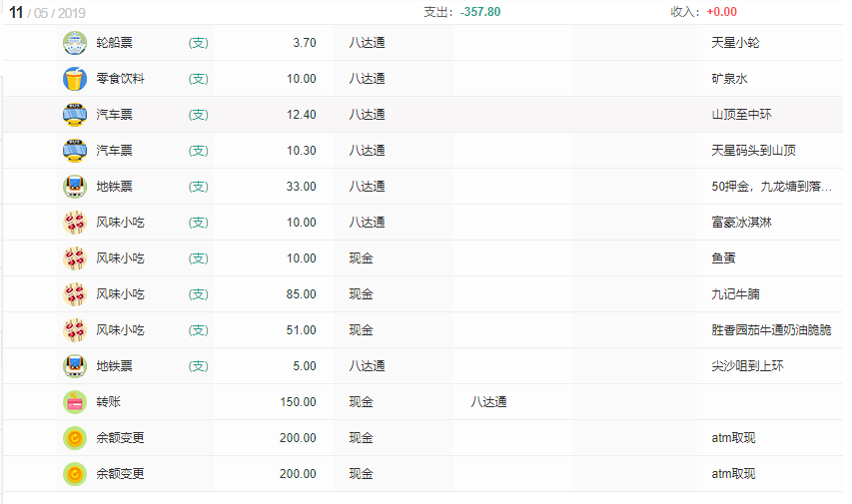Click the 矿泉水 note

(x=729, y=79)
